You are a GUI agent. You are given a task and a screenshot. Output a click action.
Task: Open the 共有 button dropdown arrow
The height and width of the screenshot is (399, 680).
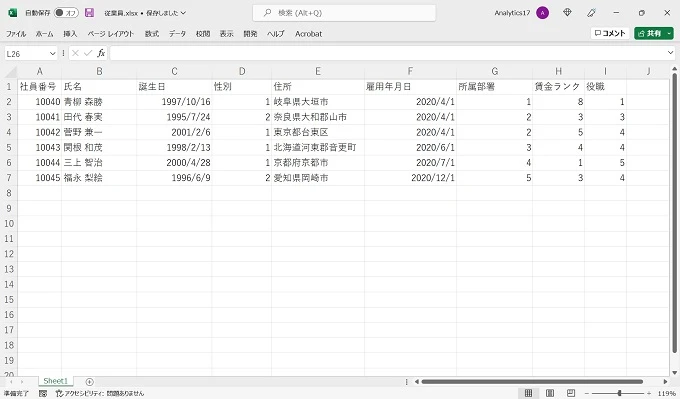point(669,33)
